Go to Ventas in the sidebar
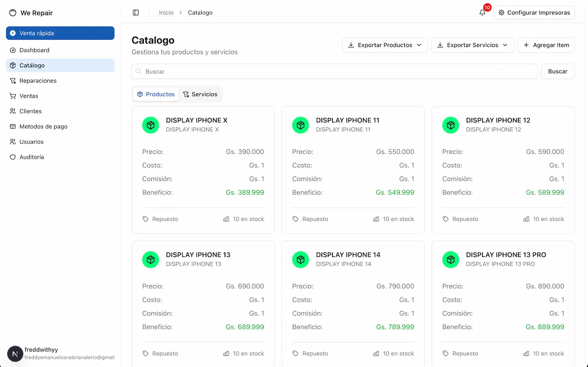 [x=60, y=96]
